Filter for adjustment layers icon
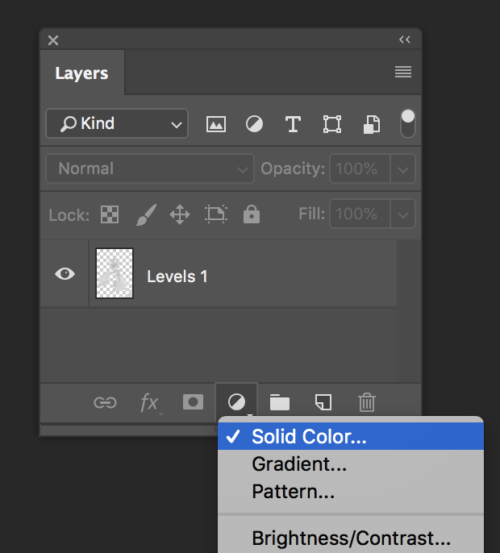500x553 pixels. (x=254, y=124)
